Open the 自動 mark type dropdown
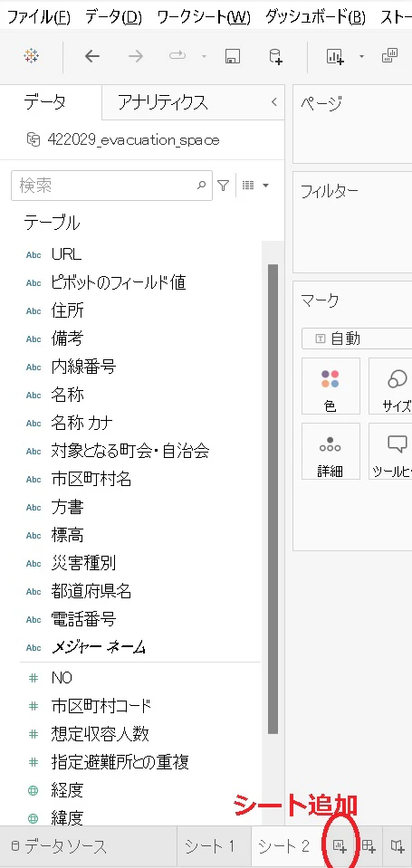Screen dimensions: 412x868 click(357, 339)
